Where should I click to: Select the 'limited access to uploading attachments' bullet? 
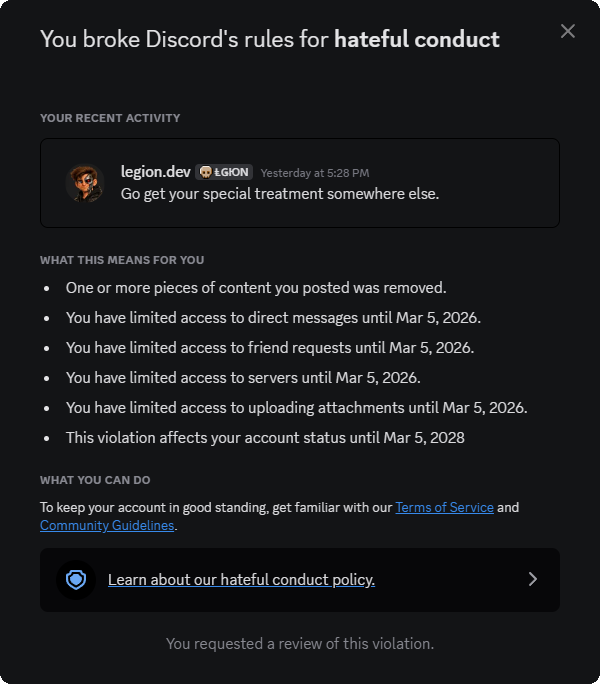(297, 408)
